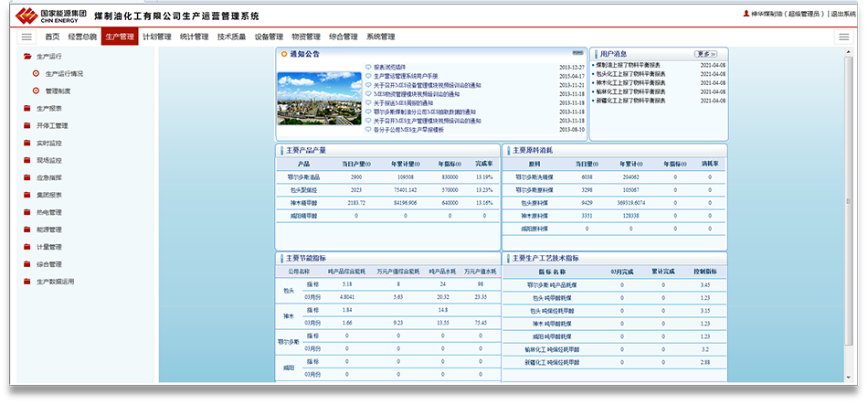Click the folder icon beside 开停工管理

click(x=27, y=126)
